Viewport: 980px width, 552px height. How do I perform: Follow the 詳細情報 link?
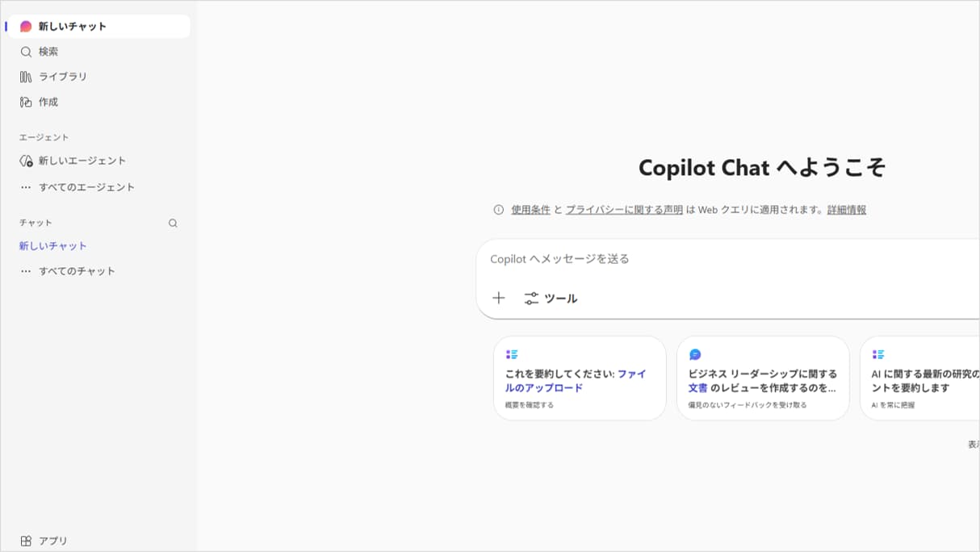click(x=847, y=210)
